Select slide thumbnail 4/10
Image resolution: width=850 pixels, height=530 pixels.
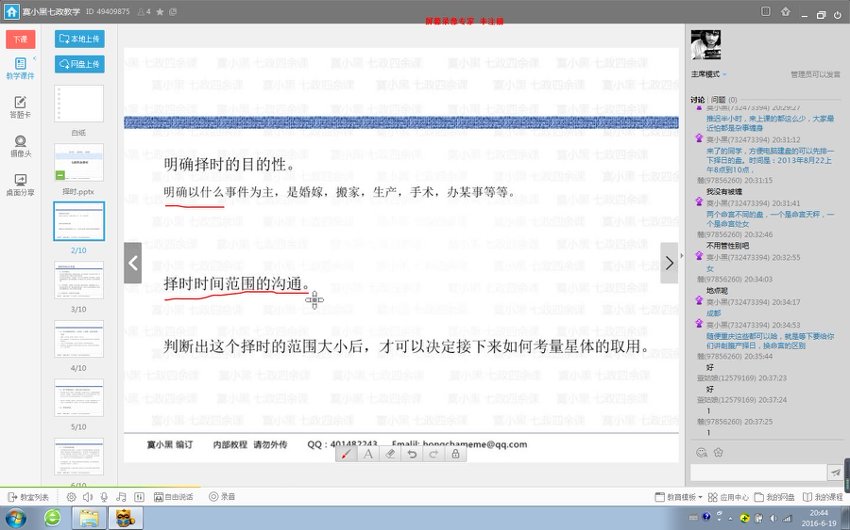[79, 339]
